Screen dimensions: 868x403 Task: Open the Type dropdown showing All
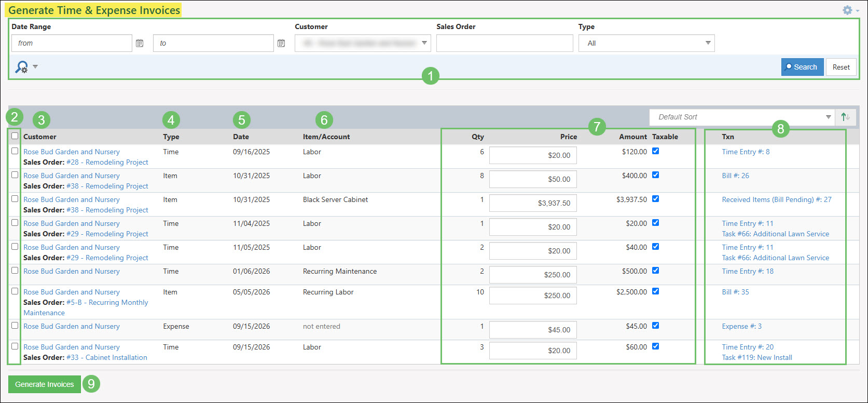tap(646, 43)
